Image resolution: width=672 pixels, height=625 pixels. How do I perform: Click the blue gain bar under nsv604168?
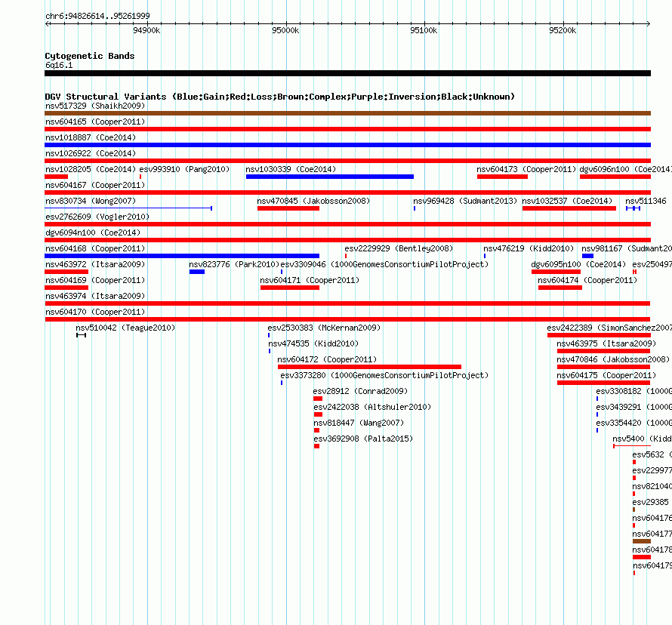[182, 256]
